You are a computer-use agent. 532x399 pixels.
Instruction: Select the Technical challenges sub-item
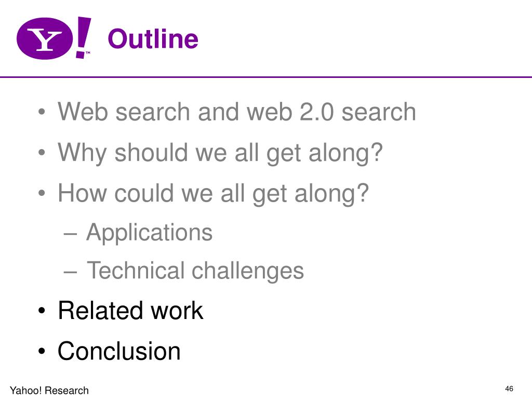195,271
